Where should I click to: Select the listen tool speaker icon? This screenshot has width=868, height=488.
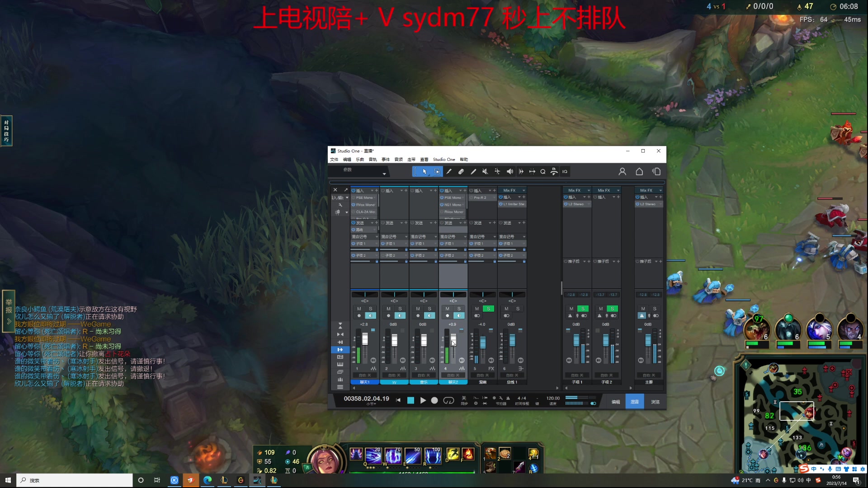(x=510, y=172)
